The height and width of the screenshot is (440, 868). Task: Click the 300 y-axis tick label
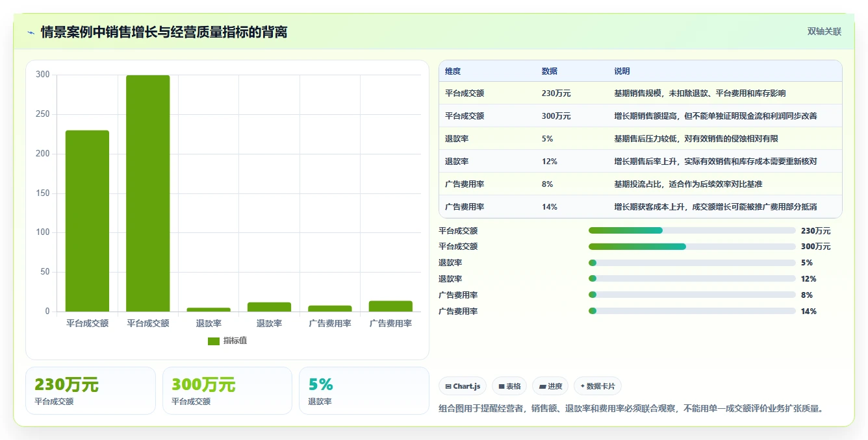point(43,75)
